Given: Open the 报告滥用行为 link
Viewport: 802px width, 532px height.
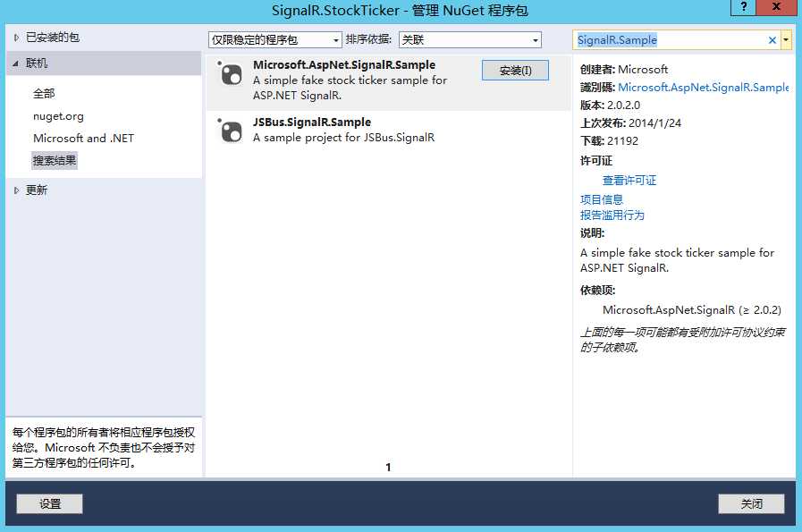Looking at the screenshot, I should [x=612, y=215].
